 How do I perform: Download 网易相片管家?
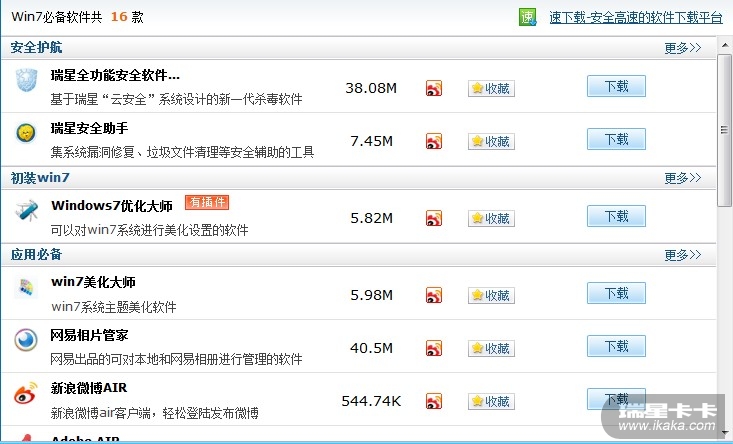click(616, 346)
